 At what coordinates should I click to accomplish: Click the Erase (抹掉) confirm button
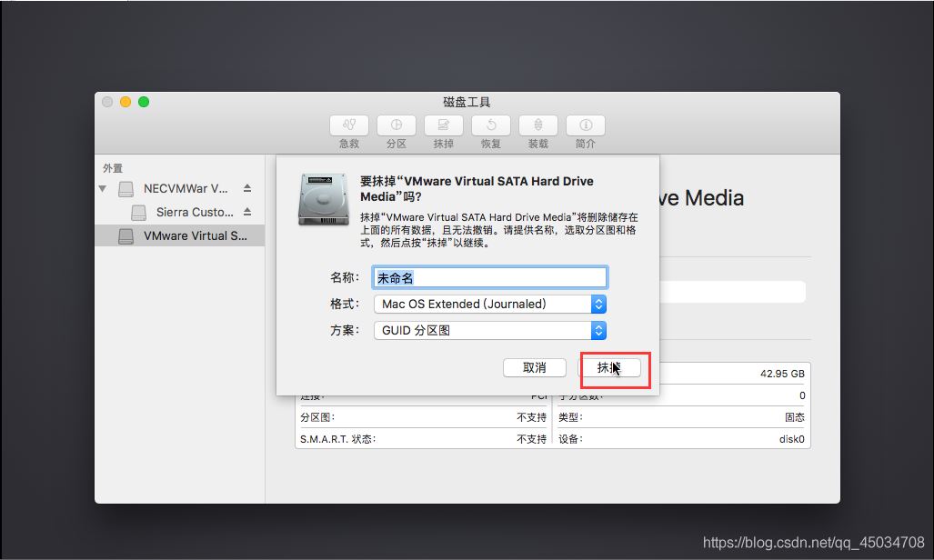(610, 367)
